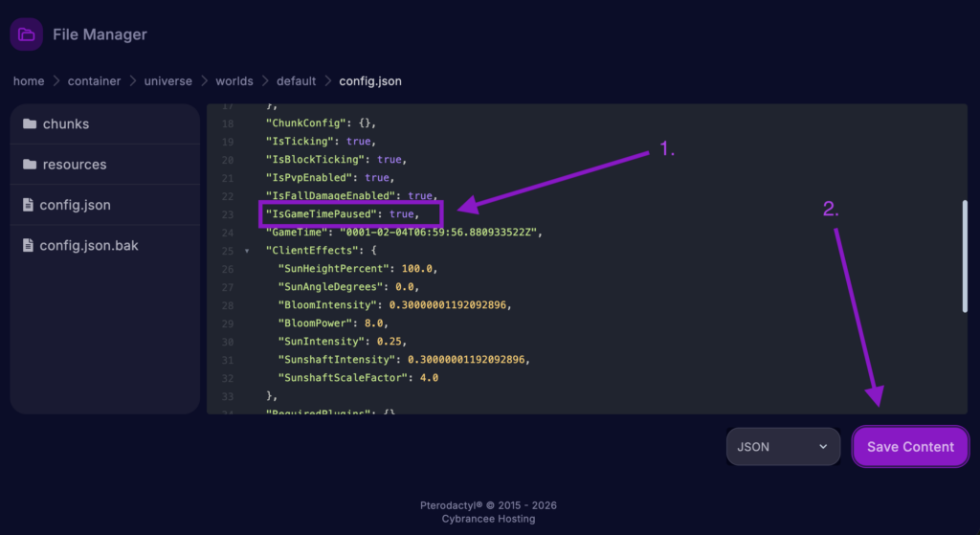
Task: Open the default breadcrumb folder
Action: pyautogui.click(x=296, y=81)
